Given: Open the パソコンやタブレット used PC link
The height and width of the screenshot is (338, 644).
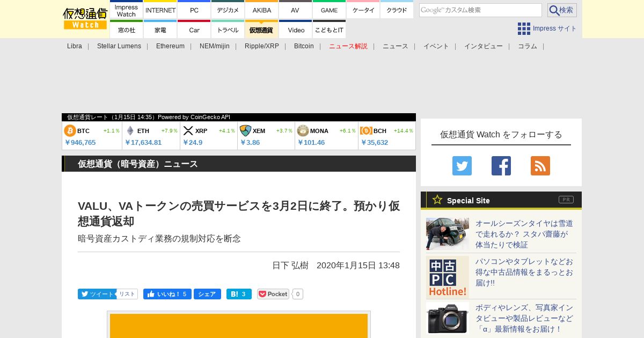Looking at the screenshot, I should click(524, 272).
